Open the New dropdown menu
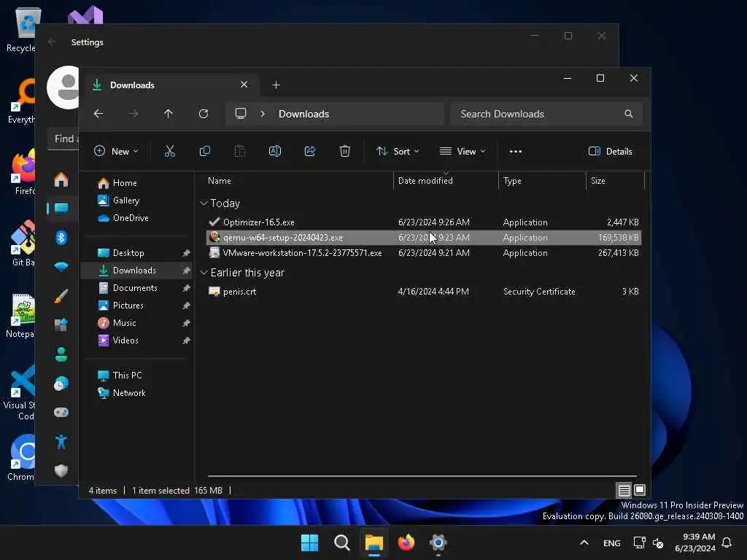This screenshot has height=560, width=747. tap(116, 152)
